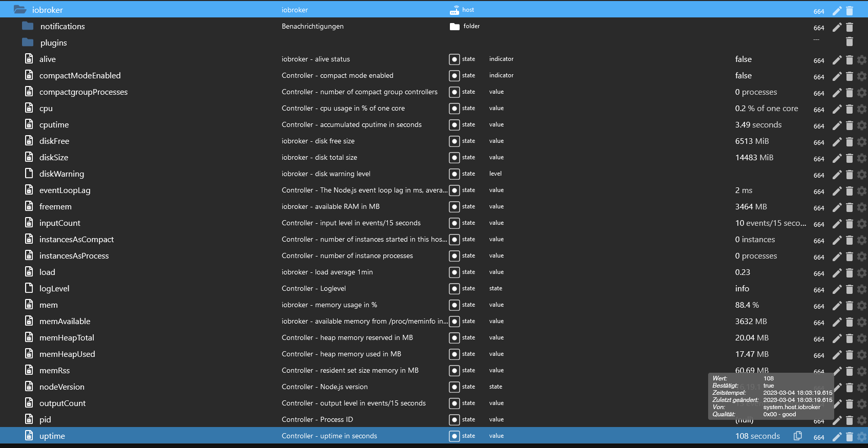Click 'Controller - Loglevel' description
The image size is (868, 448).
(x=314, y=288)
